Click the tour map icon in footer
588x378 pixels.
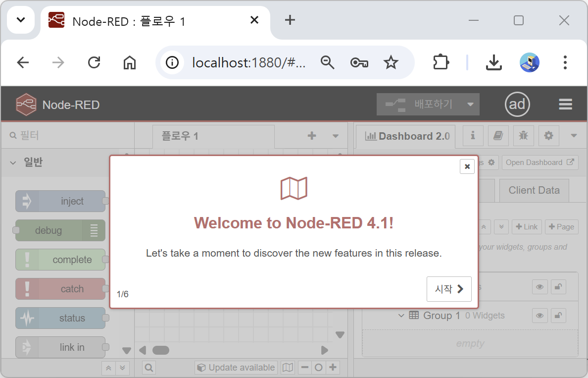click(x=288, y=368)
